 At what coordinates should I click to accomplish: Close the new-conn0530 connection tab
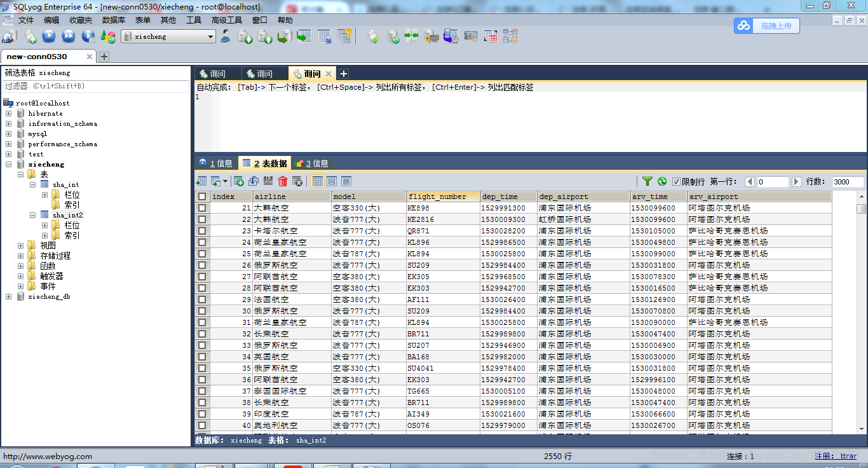pos(89,57)
